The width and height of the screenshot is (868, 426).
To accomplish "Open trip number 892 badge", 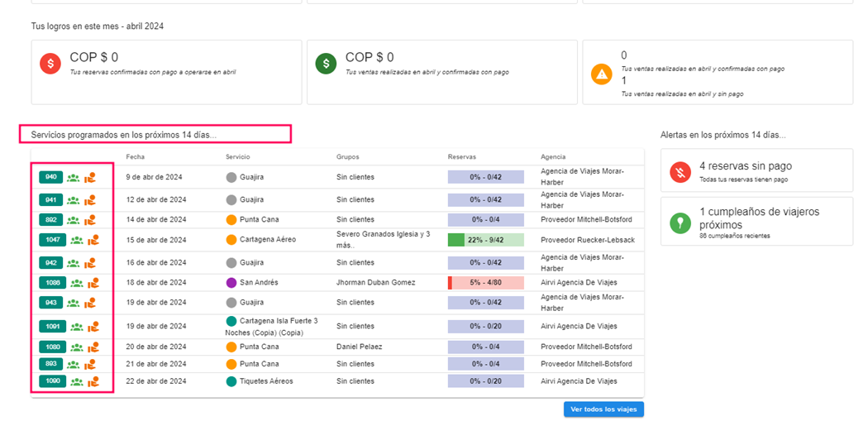I will (51, 220).
